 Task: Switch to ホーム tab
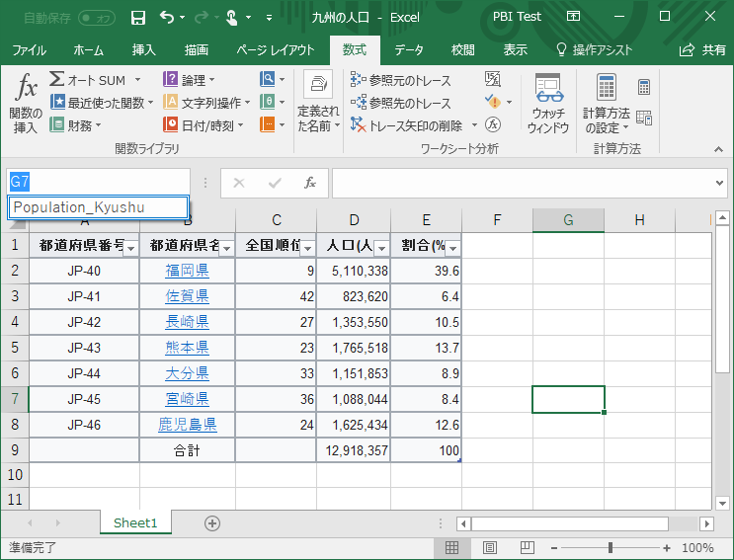[89, 50]
